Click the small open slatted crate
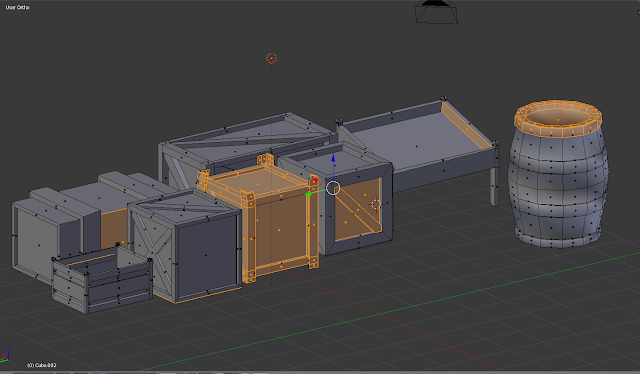 (x=102, y=278)
